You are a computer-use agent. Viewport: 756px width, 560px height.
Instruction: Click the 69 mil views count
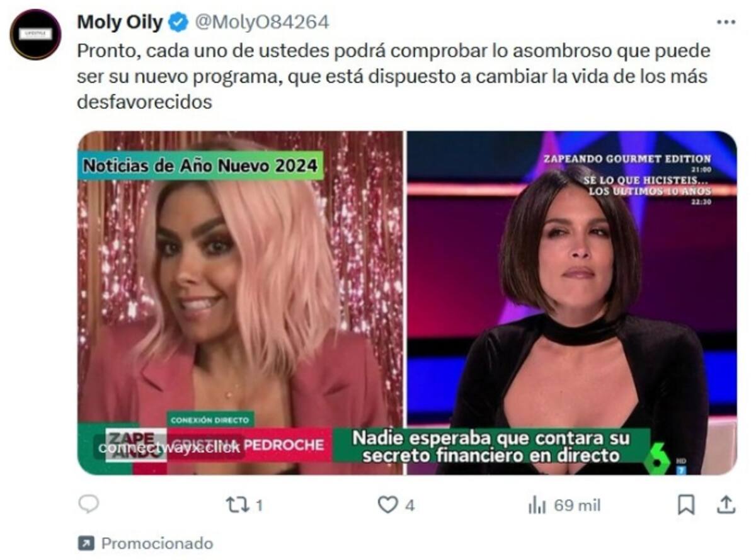577,505
